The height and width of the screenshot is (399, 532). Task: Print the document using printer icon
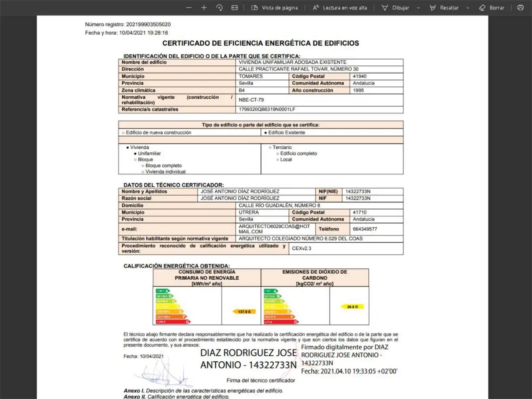[521, 7]
